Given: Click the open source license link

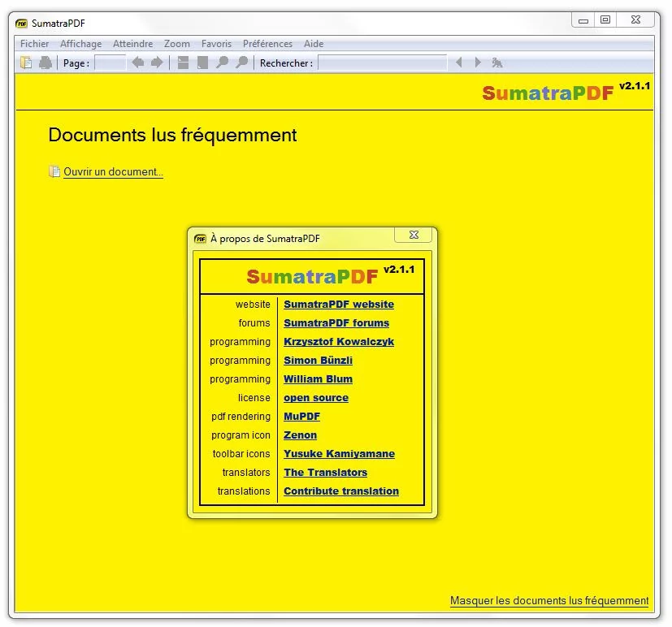Looking at the screenshot, I should coord(316,398).
